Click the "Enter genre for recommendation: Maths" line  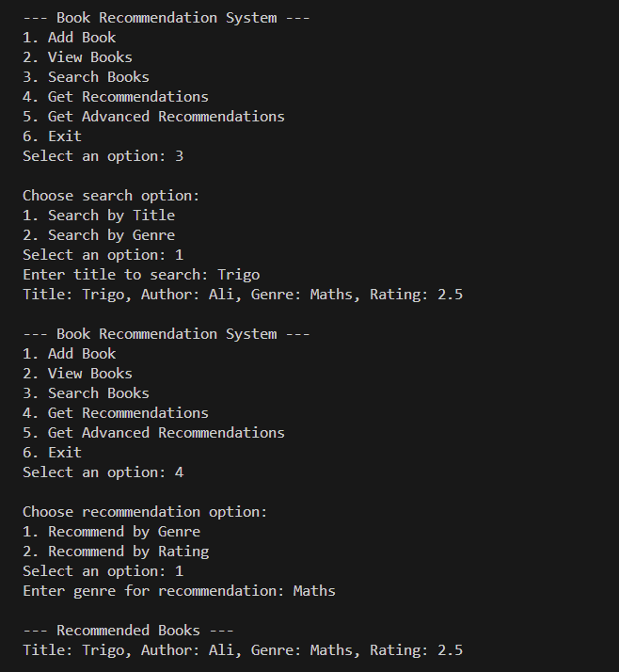pos(179,591)
